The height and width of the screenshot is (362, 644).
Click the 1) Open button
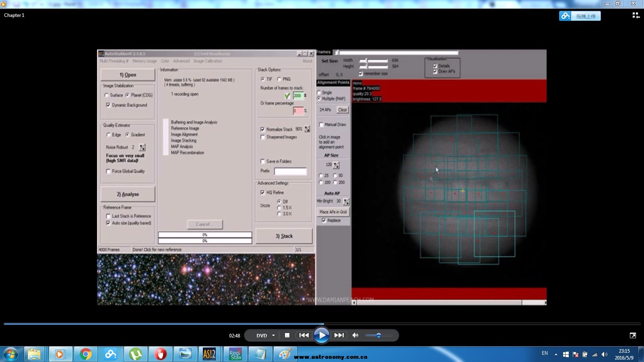point(128,75)
